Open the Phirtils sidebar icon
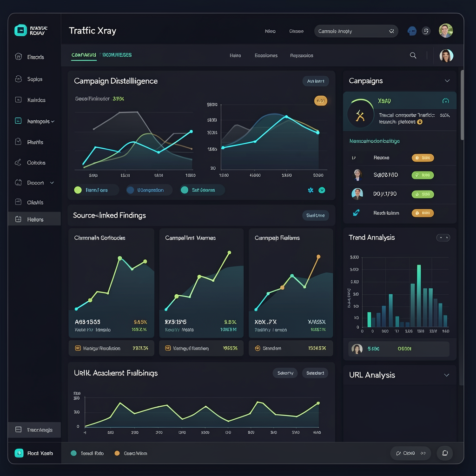The width and height of the screenshot is (476, 476). pos(18,142)
